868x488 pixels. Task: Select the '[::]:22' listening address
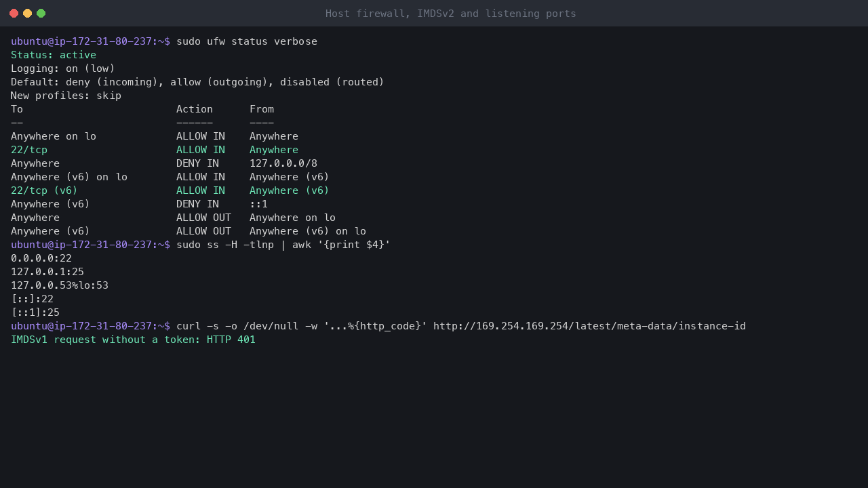click(32, 299)
